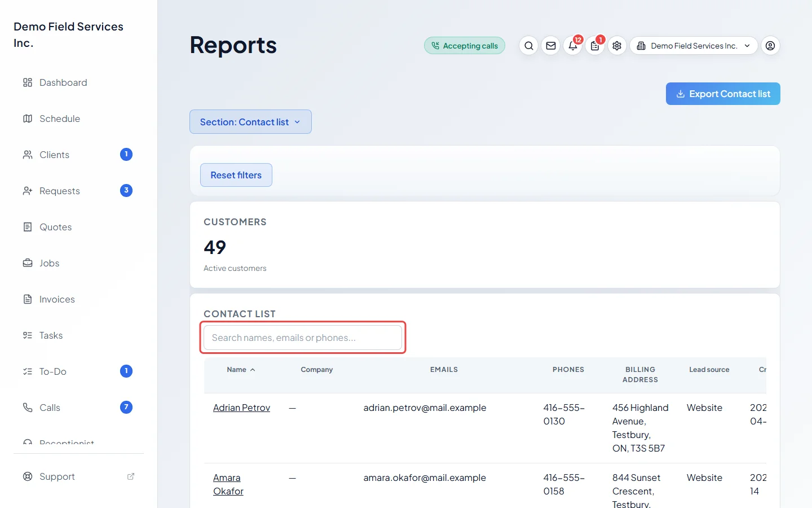
Task: Click Export Contact list button
Action: tap(723, 94)
